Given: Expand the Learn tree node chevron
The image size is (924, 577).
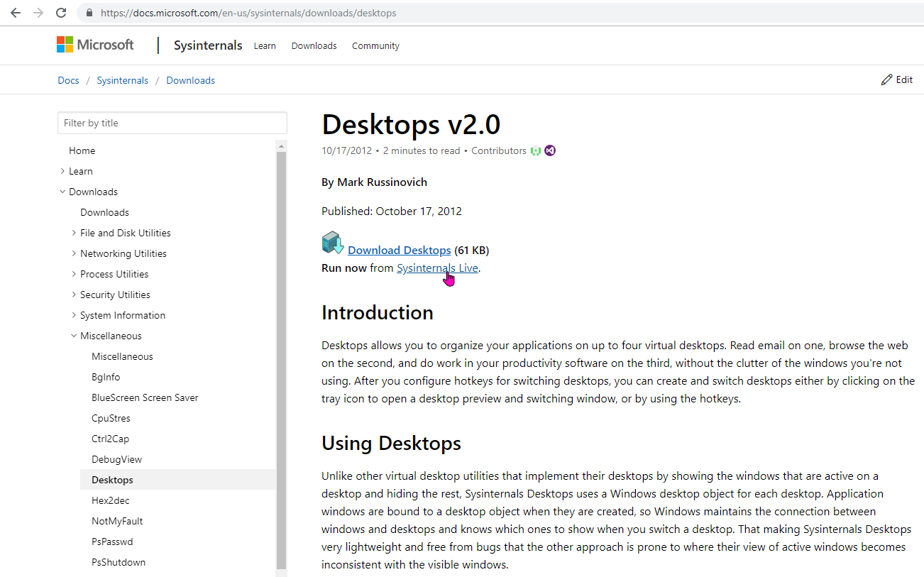Looking at the screenshot, I should [x=62, y=171].
